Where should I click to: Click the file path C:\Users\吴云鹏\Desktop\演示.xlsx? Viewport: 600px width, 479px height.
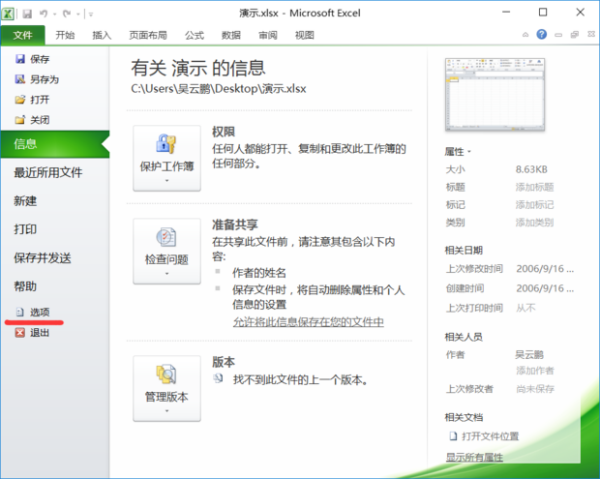click(218, 89)
